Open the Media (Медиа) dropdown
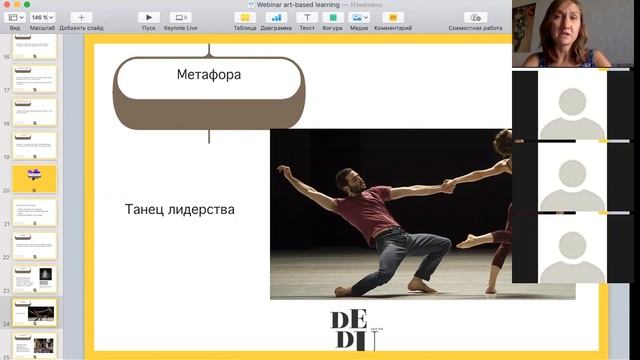 359,18
